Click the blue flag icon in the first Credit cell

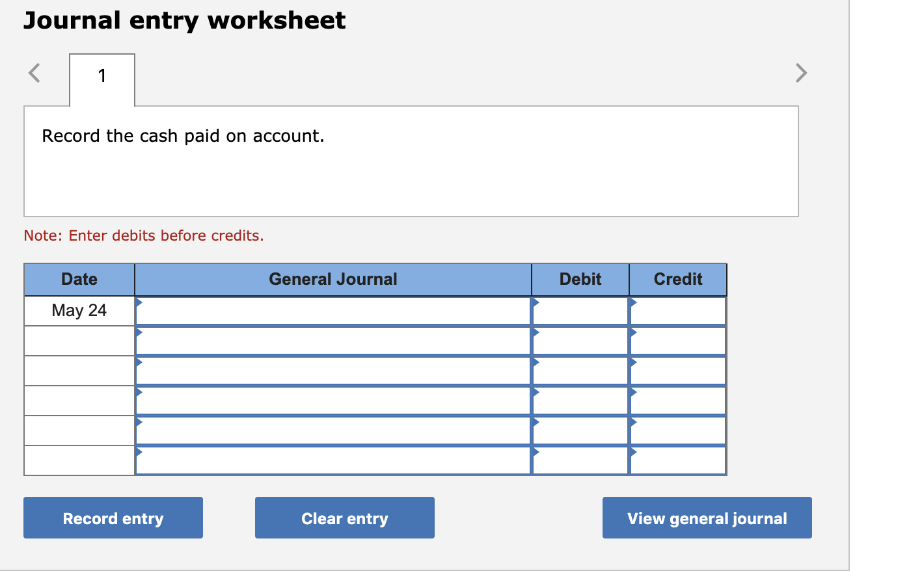[x=632, y=303]
